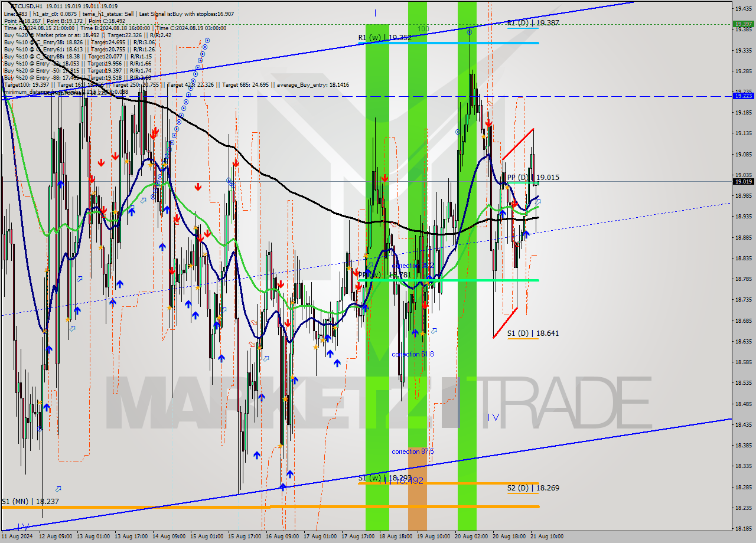Select the '19 Aug 10:00' time axis label

[x=434, y=537]
